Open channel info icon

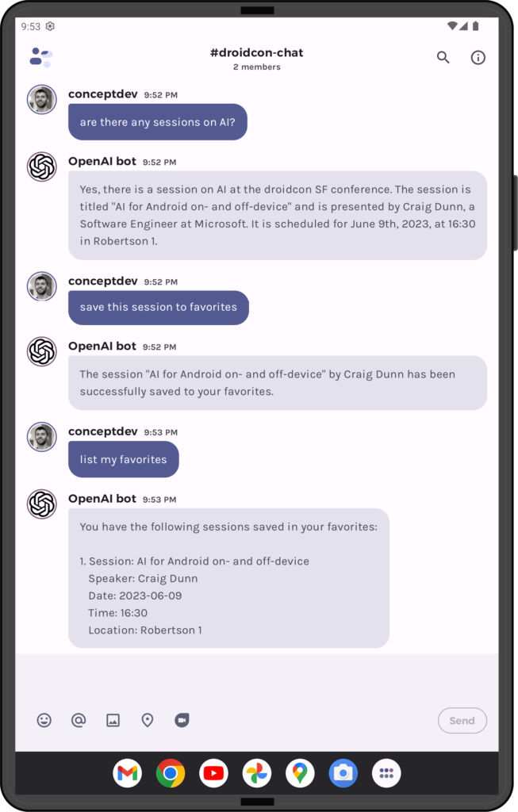pyautogui.click(x=478, y=57)
